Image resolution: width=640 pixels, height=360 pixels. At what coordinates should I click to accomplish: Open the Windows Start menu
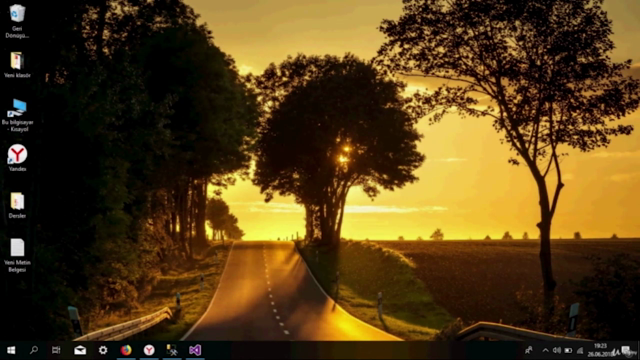[11, 350]
